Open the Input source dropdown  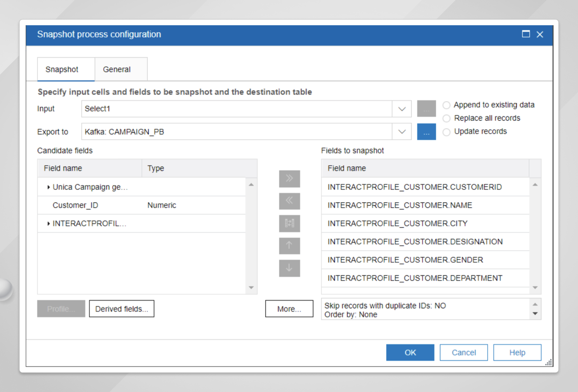coord(402,109)
